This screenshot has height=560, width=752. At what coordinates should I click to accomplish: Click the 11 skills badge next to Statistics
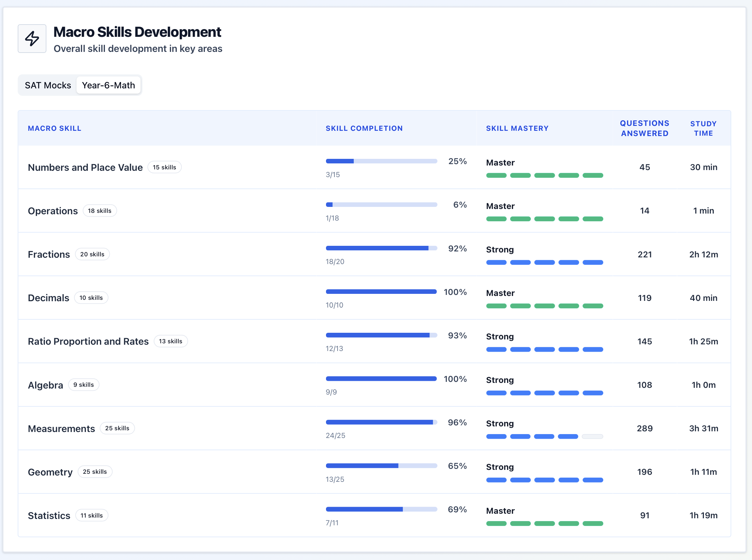pyautogui.click(x=92, y=515)
